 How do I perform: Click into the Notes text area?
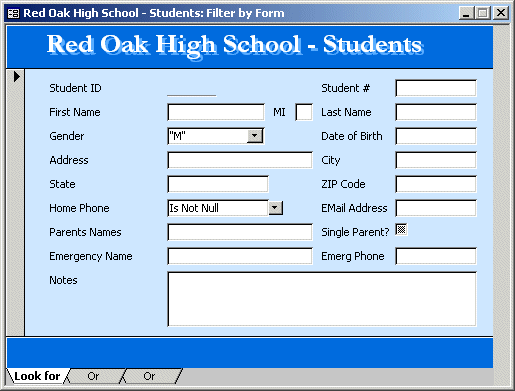pyautogui.click(x=322, y=299)
